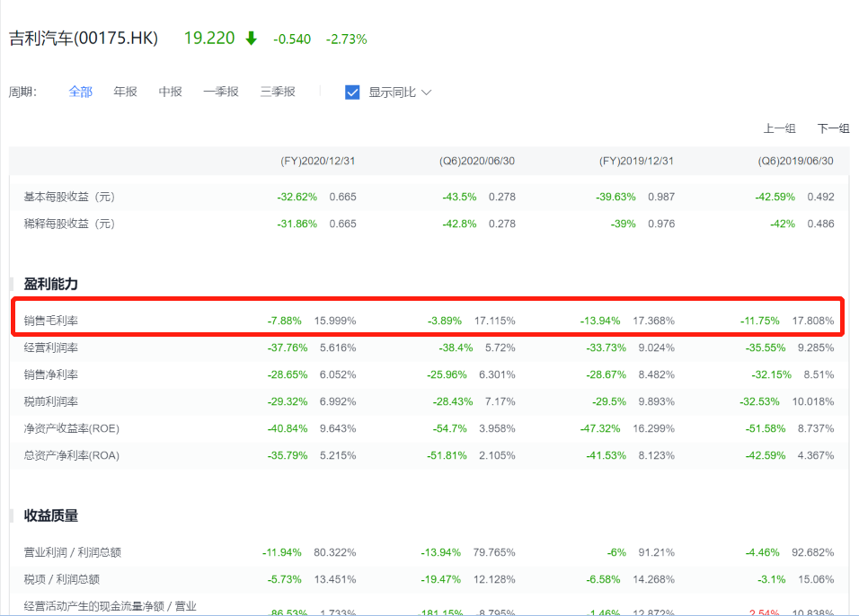Click the 盈利能力 section heading

(x=51, y=284)
